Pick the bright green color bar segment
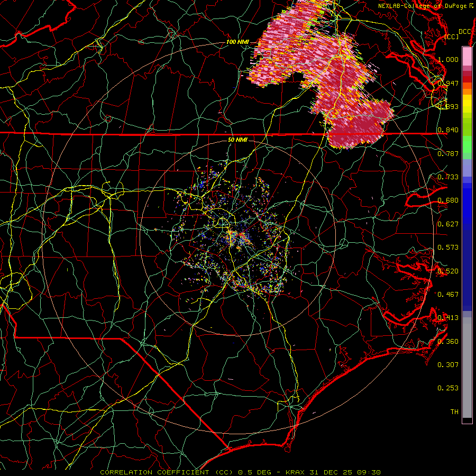 [467, 144]
